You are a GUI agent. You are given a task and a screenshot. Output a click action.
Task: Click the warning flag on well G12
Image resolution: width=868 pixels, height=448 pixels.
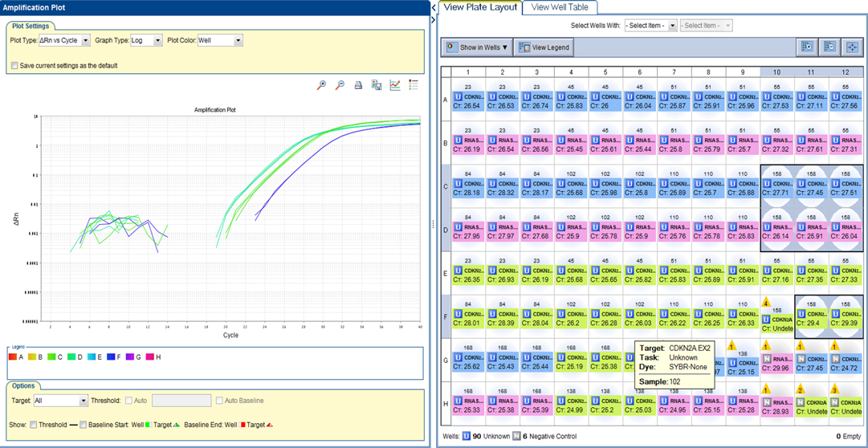pyautogui.click(x=834, y=346)
